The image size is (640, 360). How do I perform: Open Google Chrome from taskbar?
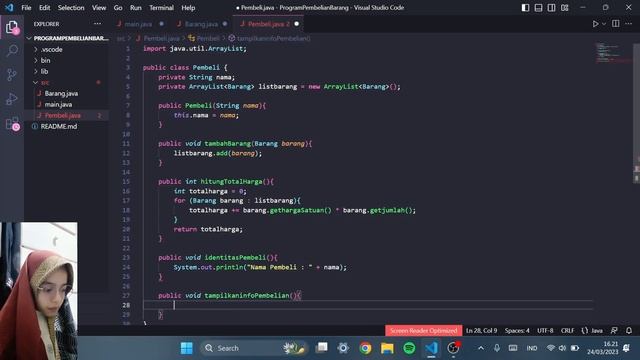point(365,348)
